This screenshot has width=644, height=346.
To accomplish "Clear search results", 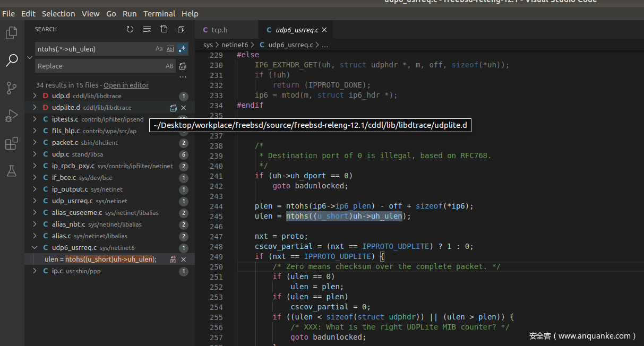I will [147, 30].
